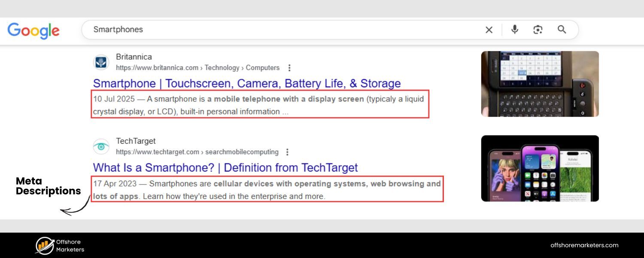Click into the Smartphones search box
The height and width of the screenshot is (258, 644).
click(258, 30)
